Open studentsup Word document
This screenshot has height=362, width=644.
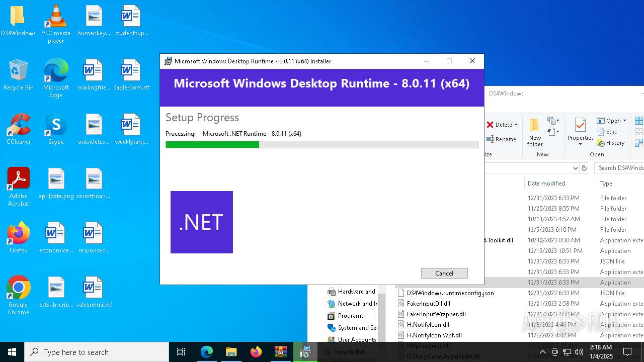(x=131, y=21)
